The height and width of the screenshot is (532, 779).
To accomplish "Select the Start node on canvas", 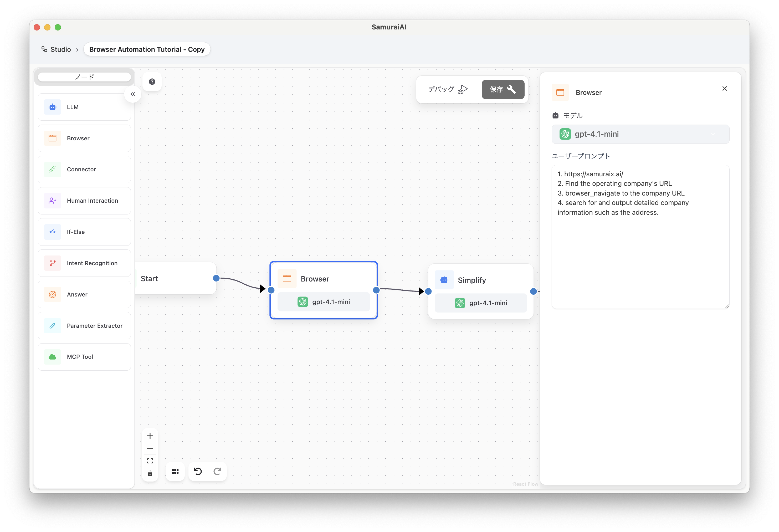I will point(176,278).
